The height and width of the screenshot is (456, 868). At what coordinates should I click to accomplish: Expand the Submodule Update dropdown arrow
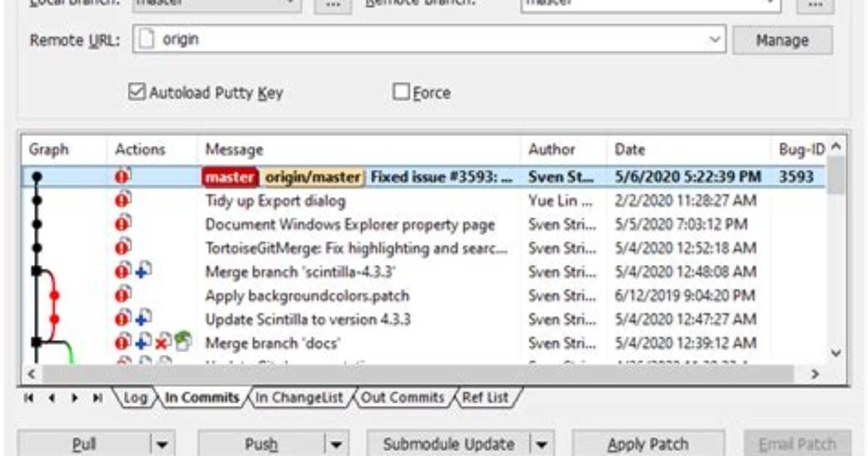pyautogui.click(x=541, y=444)
